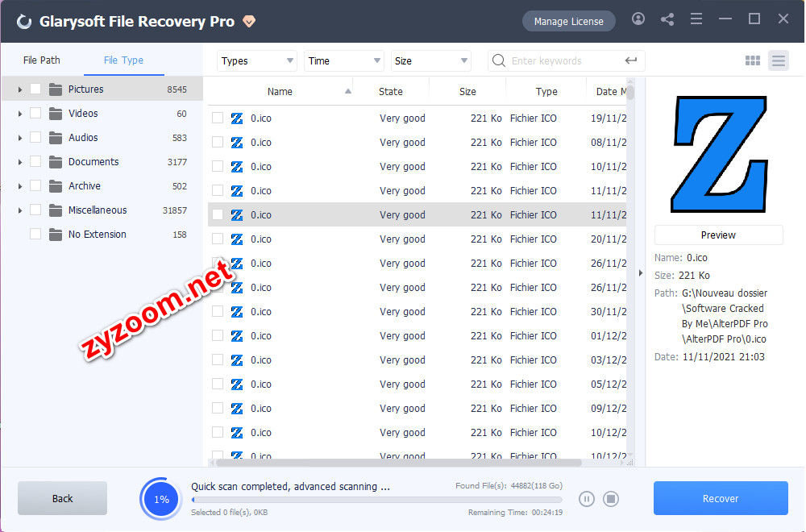Check the Archive category checkbox

click(x=35, y=185)
